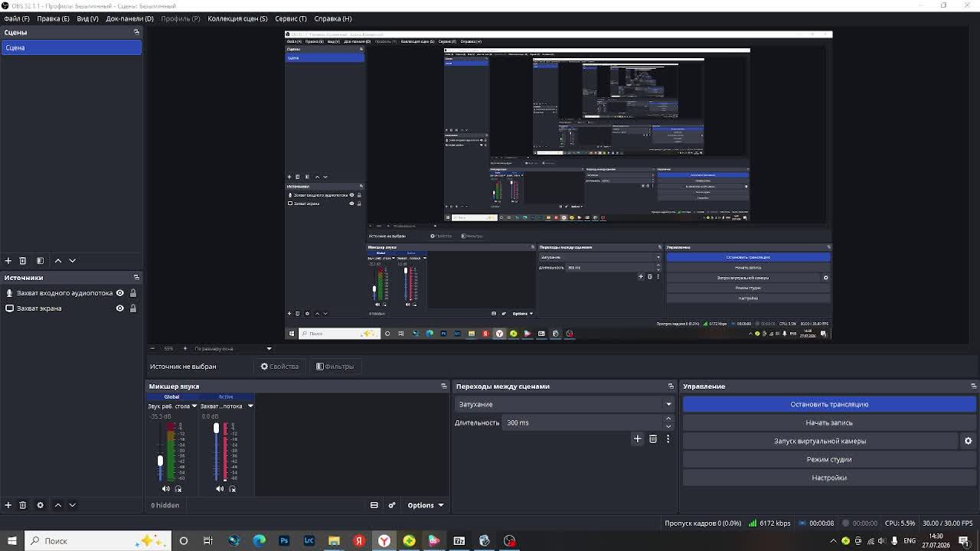The width and height of the screenshot is (980, 551).
Task: Open the Edit menu
Action: coord(53,18)
